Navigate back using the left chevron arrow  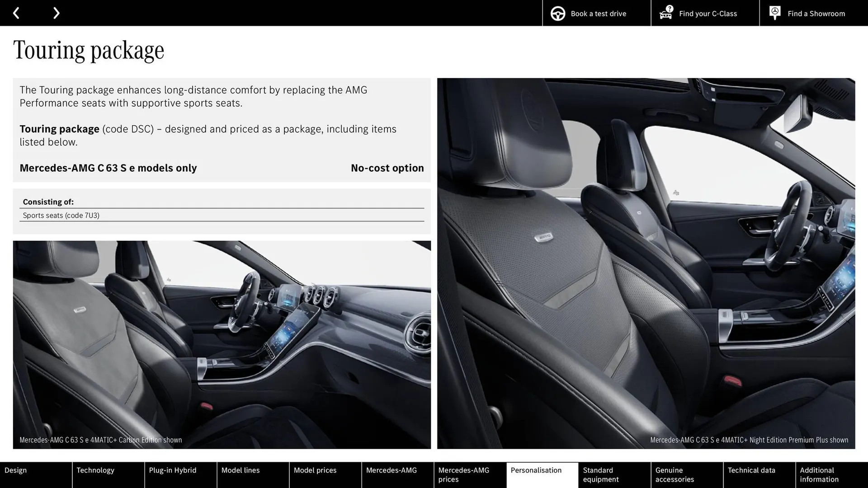tap(17, 13)
